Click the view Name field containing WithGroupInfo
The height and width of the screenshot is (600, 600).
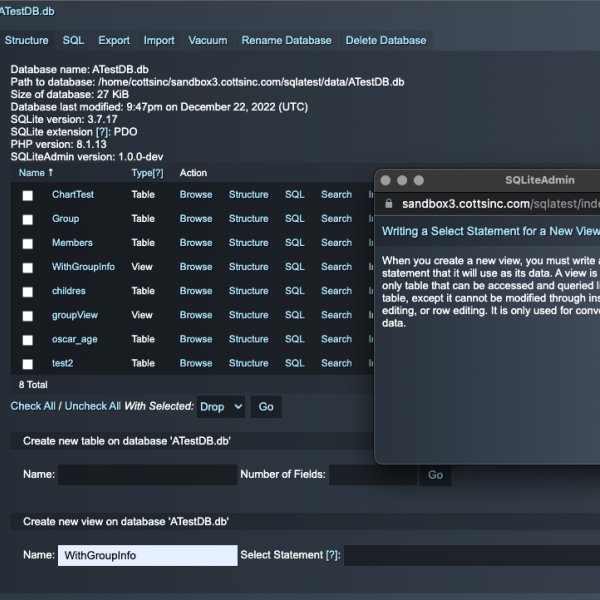click(147, 555)
